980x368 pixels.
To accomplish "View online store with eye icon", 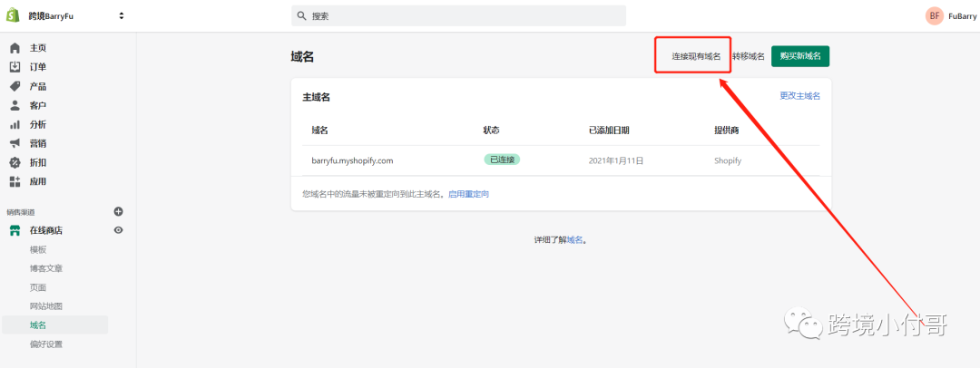I will (118, 230).
